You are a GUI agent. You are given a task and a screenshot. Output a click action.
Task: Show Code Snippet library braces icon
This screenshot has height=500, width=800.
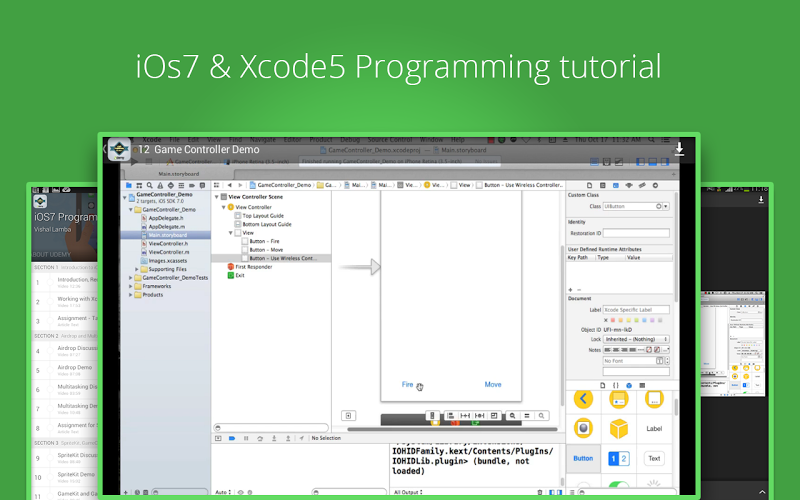616,385
